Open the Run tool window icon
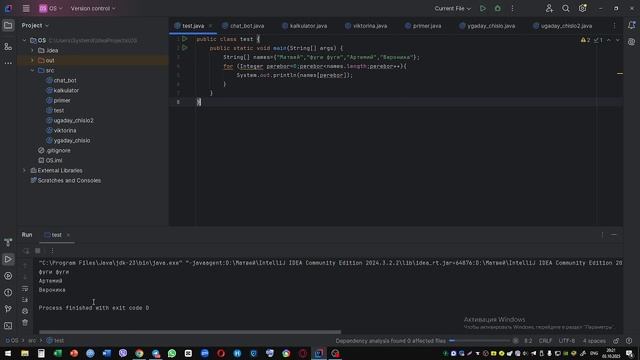 click(8, 259)
